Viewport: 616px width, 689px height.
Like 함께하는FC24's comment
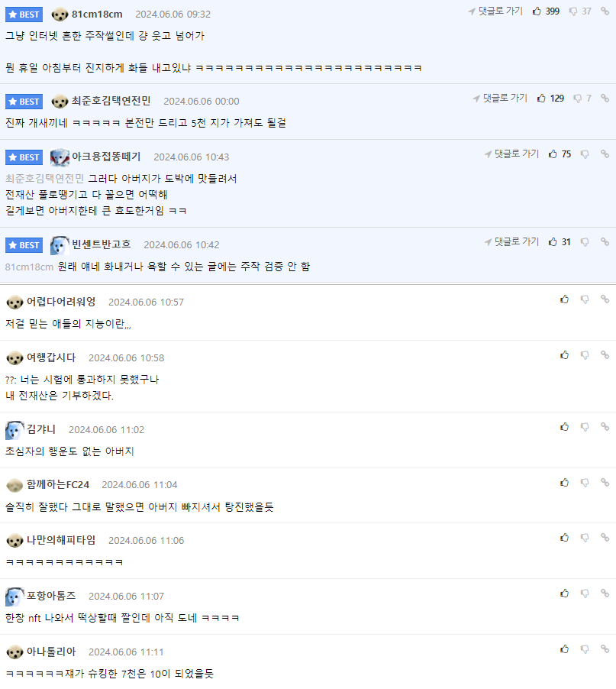(565, 483)
